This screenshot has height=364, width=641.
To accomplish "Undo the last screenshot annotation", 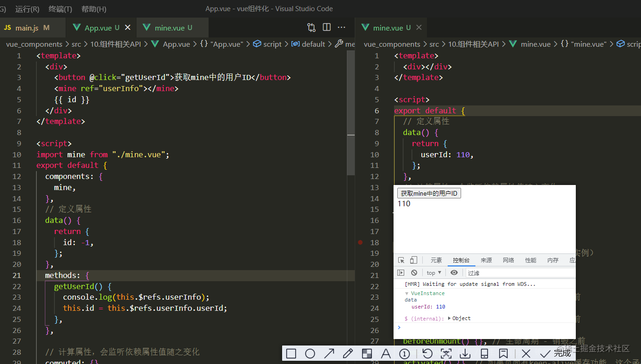I will tap(427, 354).
